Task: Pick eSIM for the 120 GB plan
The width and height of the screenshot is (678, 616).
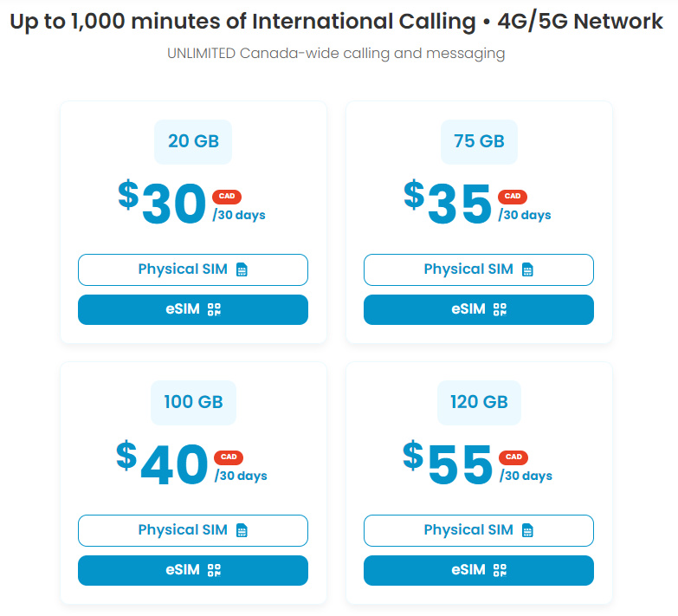Action: (x=478, y=570)
